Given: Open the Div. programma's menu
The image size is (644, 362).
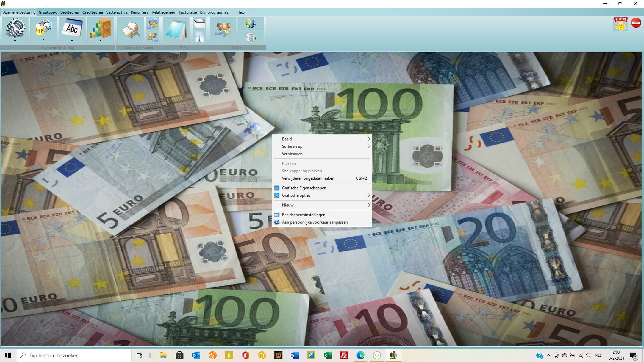Looking at the screenshot, I should (214, 12).
